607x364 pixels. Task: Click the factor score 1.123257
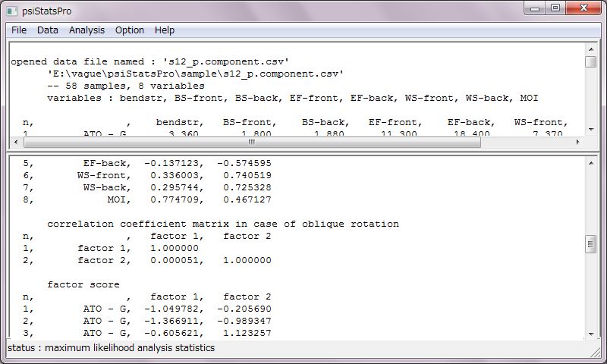[247, 333]
